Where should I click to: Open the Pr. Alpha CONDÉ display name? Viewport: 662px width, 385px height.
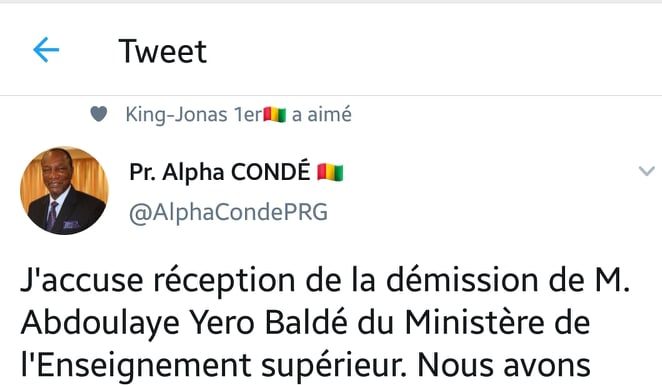[220, 172]
